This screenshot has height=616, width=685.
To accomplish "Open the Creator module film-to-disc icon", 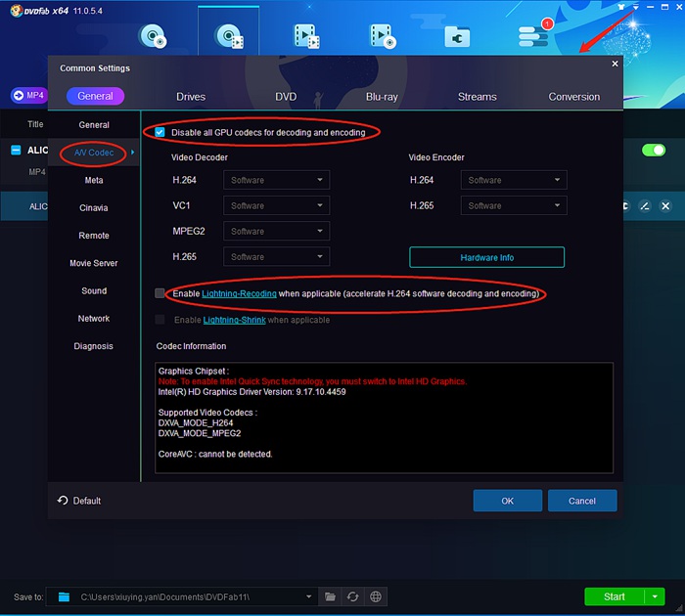I will click(383, 36).
